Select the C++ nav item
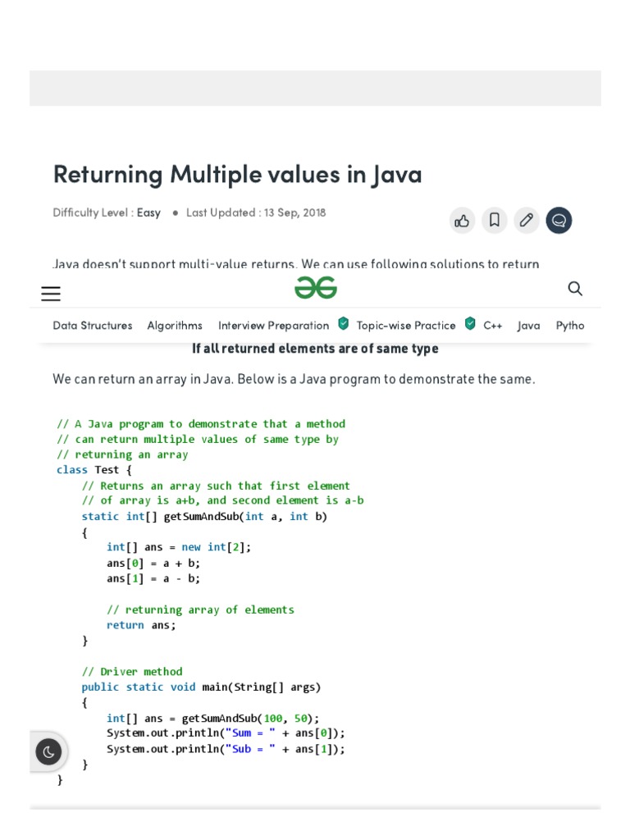The height and width of the screenshot is (840, 630). coord(492,326)
